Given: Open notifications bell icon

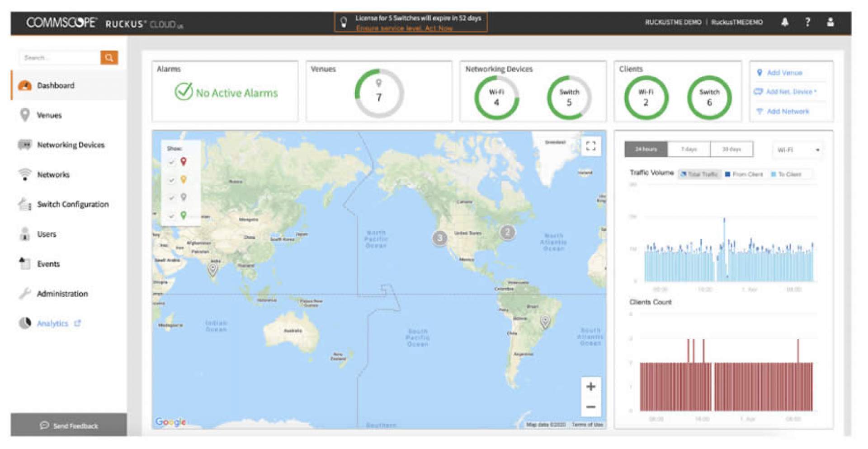Looking at the screenshot, I should click(785, 22).
